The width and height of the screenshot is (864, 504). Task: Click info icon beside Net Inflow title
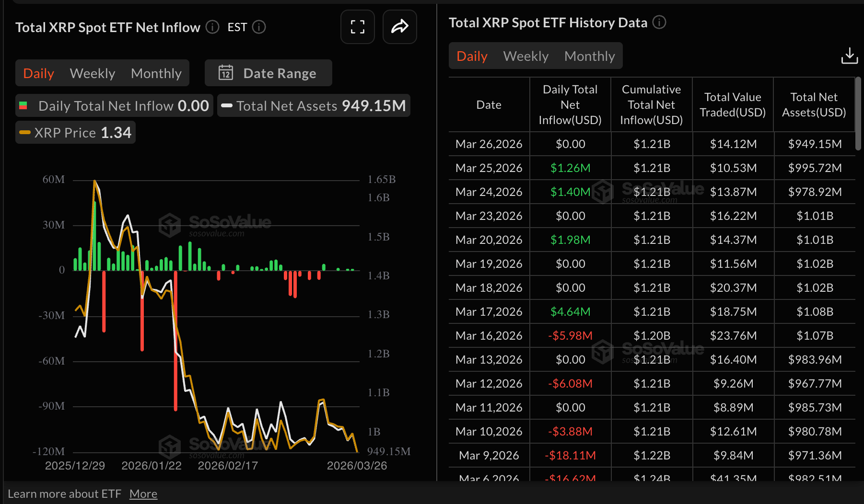(212, 27)
